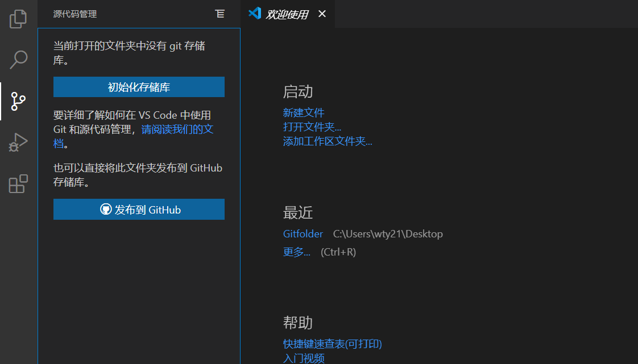Viewport: 638px width, 364px height.
Task: Click 添加工作区文件夹... link
Action: 328,141
